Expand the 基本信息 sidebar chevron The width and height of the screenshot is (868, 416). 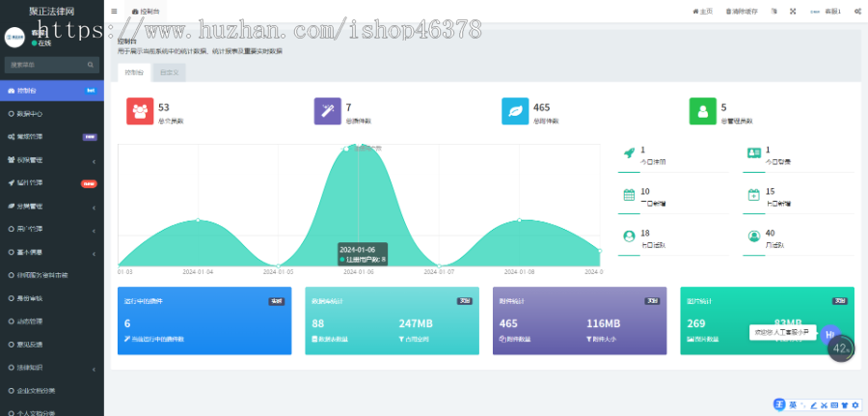95,253
